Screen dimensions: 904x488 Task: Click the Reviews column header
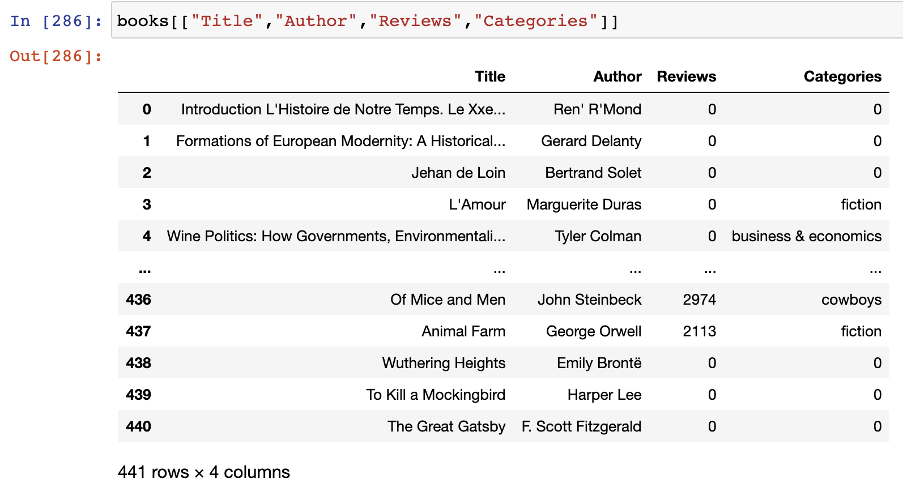[687, 77]
